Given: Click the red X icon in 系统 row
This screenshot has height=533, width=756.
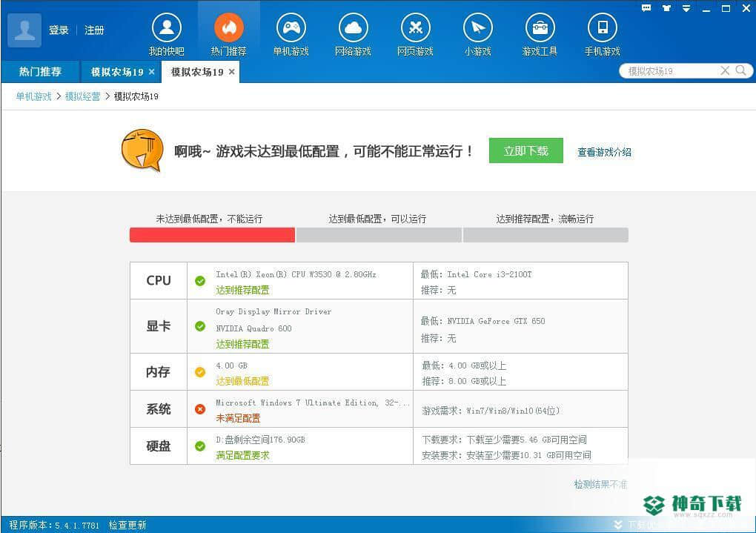Looking at the screenshot, I should 200,409.
